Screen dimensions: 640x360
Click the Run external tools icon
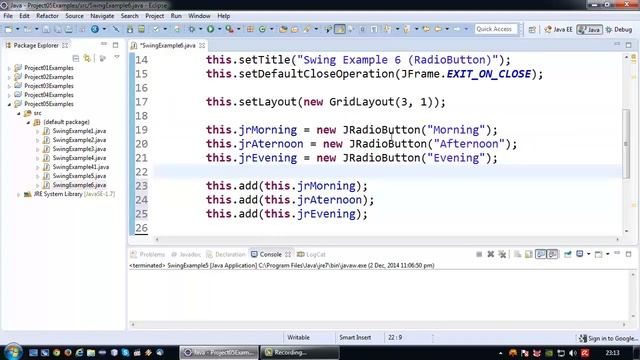click(230, 29)
